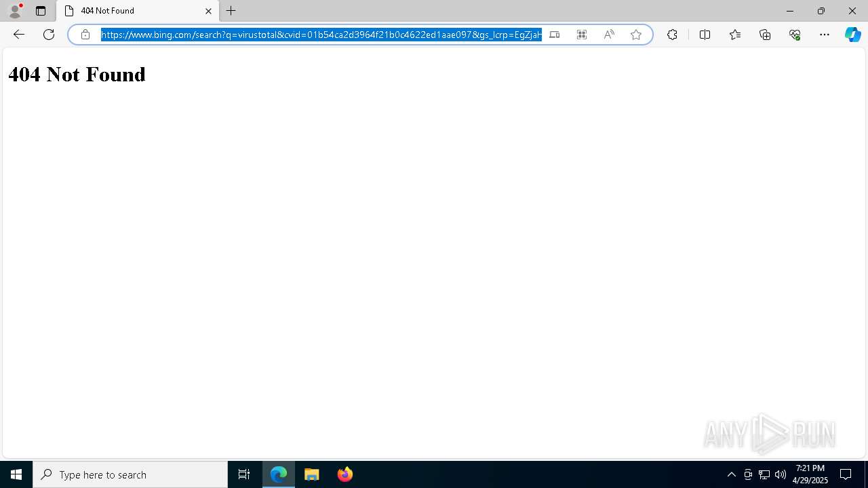
Task: Click the Type here to search box
Action: 130,474
